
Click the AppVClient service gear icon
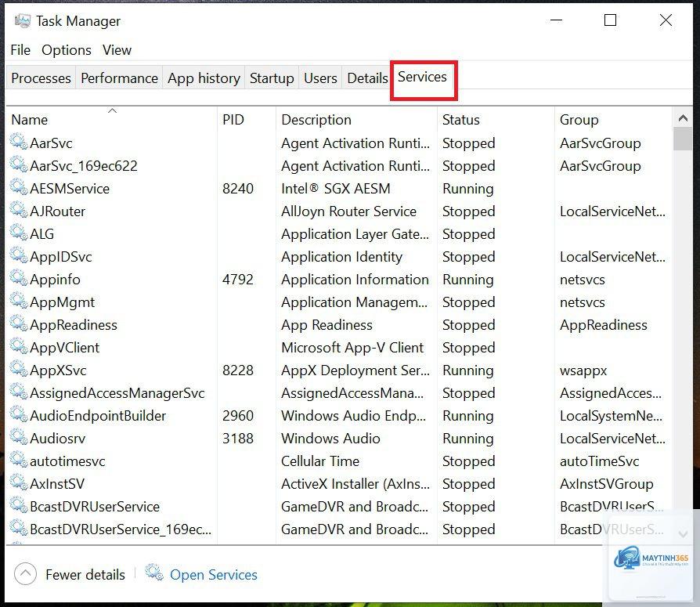(x=19, y=347)
